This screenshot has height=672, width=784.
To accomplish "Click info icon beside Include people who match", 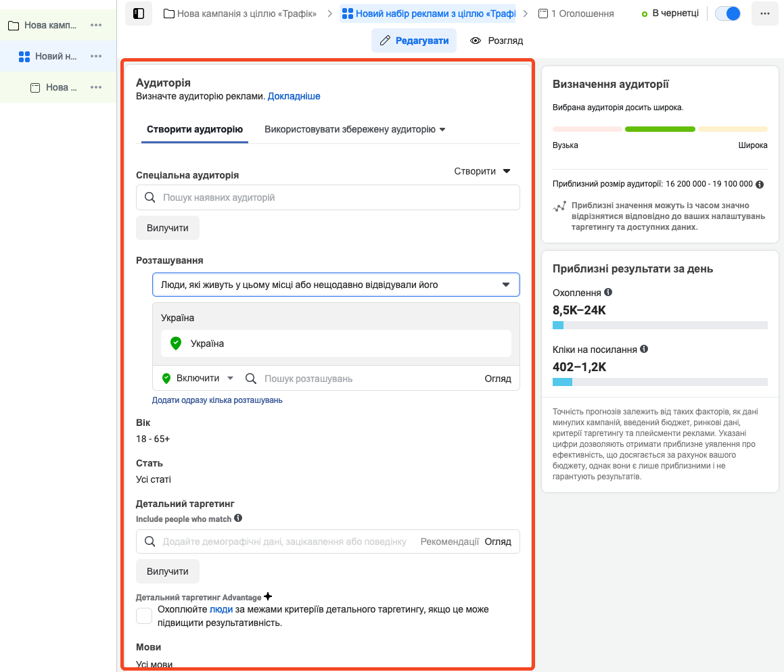I will (238, 519).
